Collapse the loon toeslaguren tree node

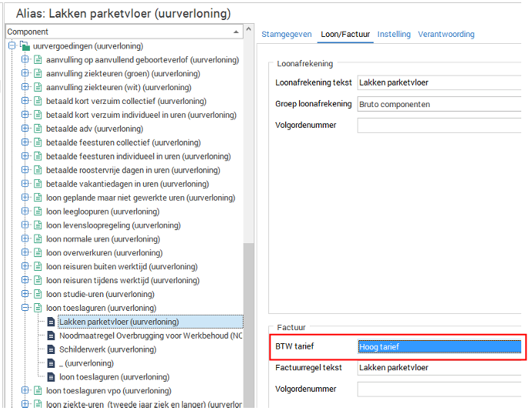(25, 308)
